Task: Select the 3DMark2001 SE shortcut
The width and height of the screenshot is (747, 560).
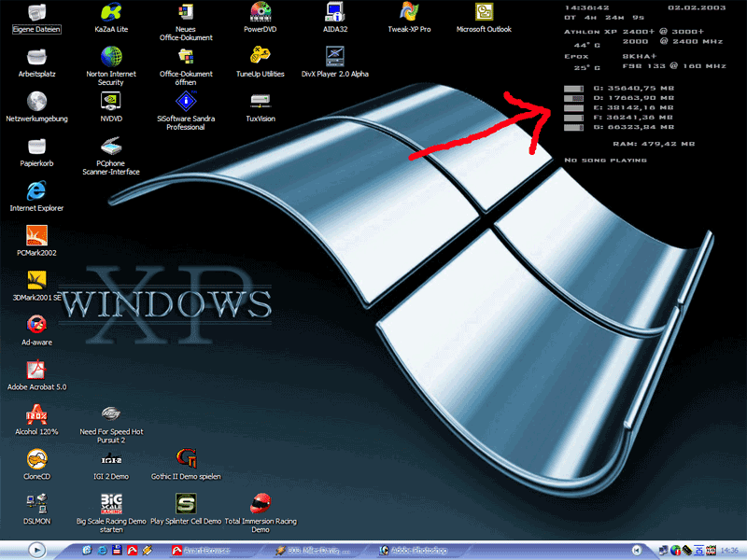Action: coord(36,286)
